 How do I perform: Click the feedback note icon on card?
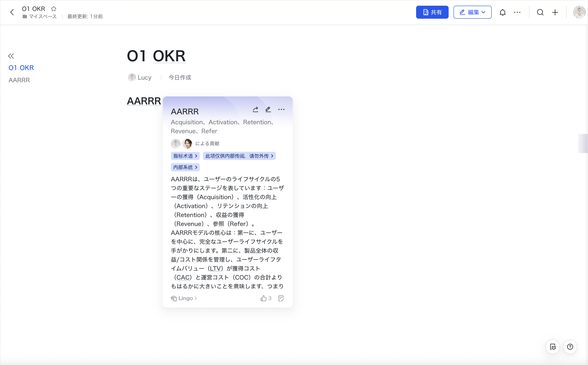tap(281, 298)
